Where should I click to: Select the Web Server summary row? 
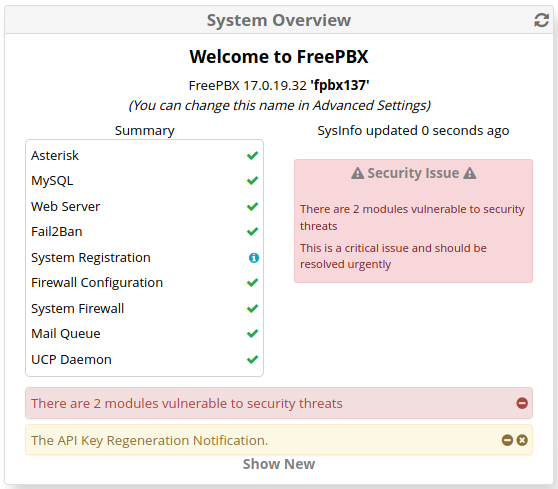[x=144, y=206]
